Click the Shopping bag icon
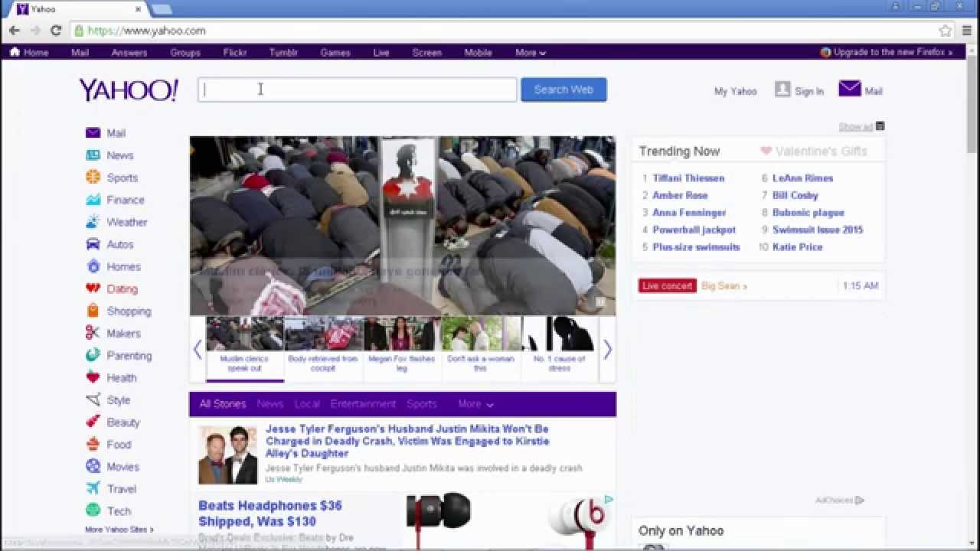This screenshot has height=551, width=980. tap(93, 311)
